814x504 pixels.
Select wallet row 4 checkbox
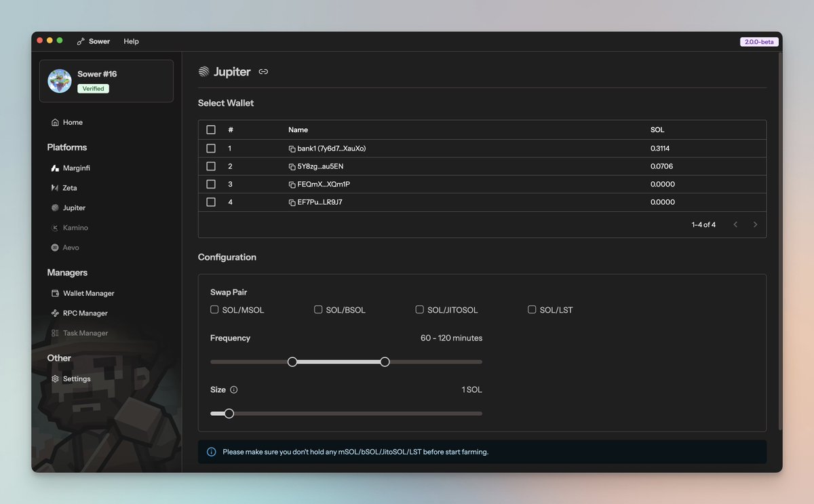(x=211, y=202)
